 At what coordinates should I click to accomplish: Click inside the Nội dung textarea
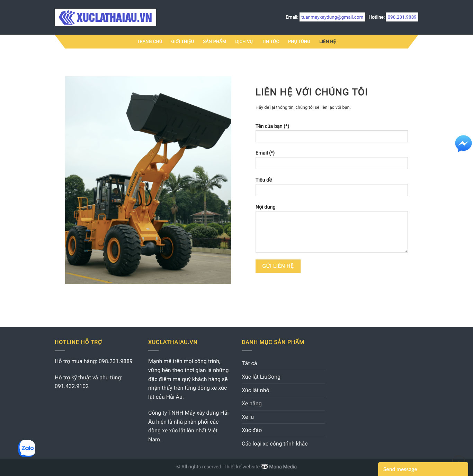(332, 232)
